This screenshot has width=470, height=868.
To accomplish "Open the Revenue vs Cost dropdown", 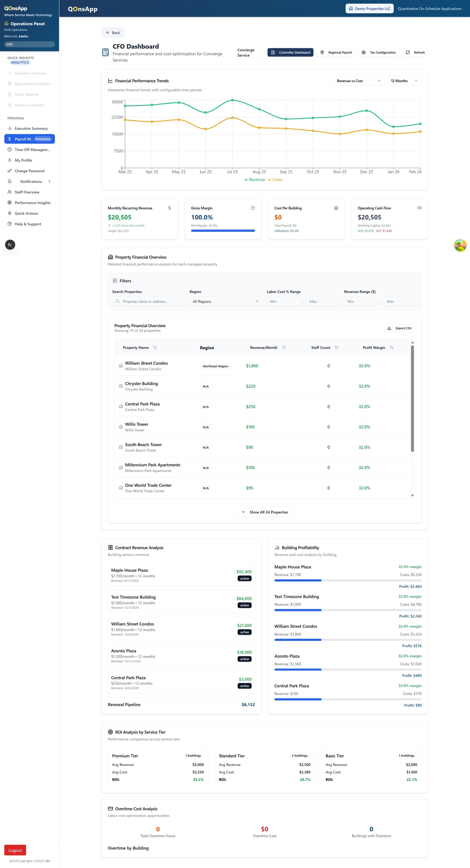I will [358, 81].
